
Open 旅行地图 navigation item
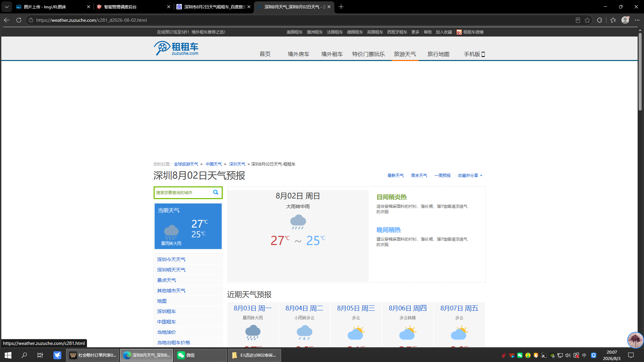click(438, 54)
